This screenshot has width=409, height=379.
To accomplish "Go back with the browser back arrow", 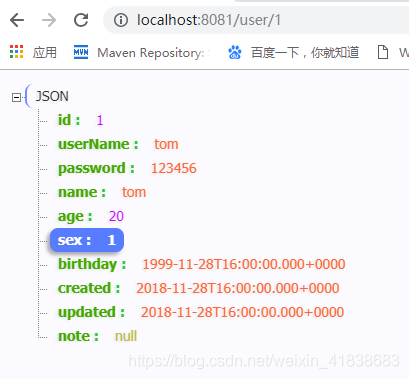I will 17,20.
